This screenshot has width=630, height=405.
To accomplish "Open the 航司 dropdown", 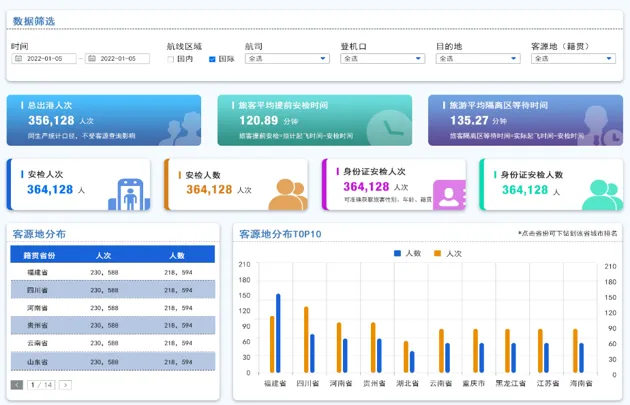I will click(x=287, y=59).
